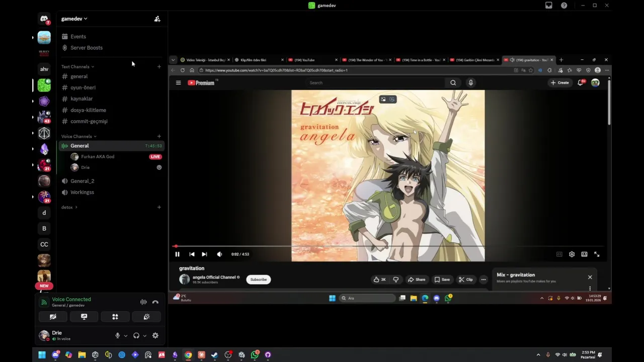
Task: Toggle microphone mute in user panel
Action: (x=117, y=335)
